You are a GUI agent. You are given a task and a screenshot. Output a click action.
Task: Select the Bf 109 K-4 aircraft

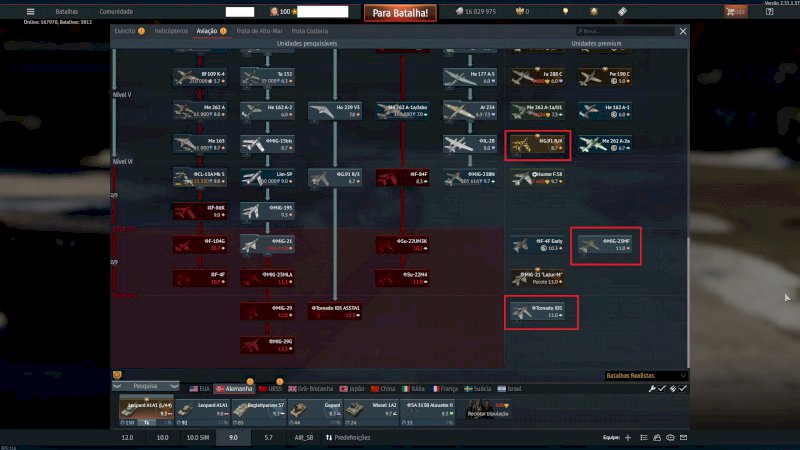pyautogui.click(x=200, y=78)
